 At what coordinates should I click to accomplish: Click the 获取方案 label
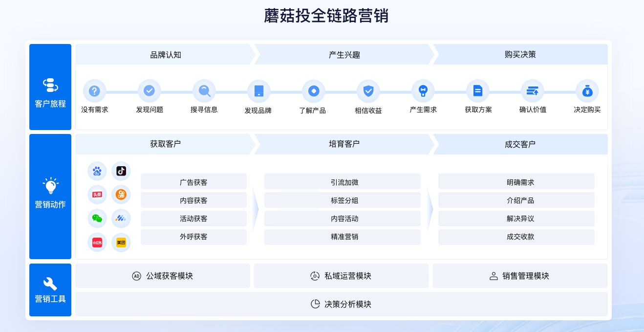pyautogui.click(x=478, y=110)
